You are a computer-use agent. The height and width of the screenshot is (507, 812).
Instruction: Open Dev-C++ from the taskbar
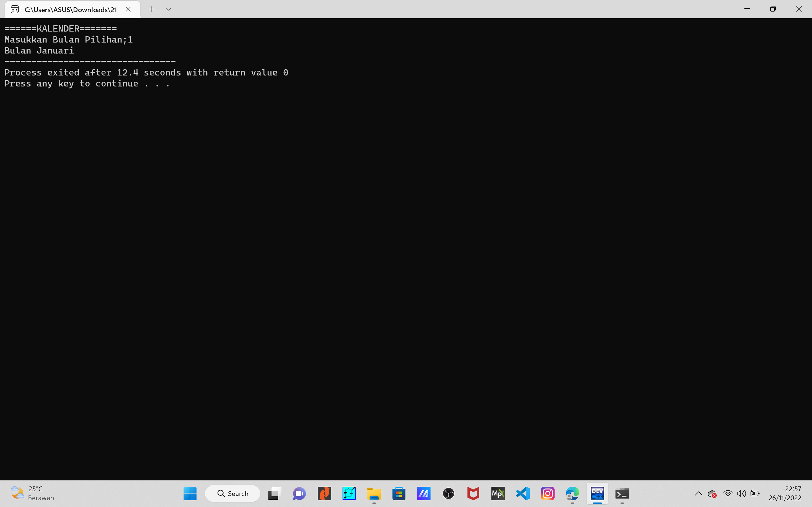(597, 493)
